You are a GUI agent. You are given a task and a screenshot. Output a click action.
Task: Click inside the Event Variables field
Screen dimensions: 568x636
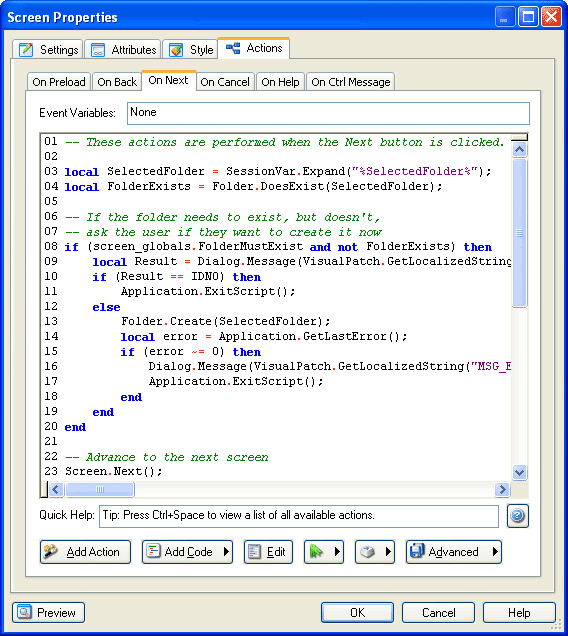pyautogui.click(x=328, y=113)
